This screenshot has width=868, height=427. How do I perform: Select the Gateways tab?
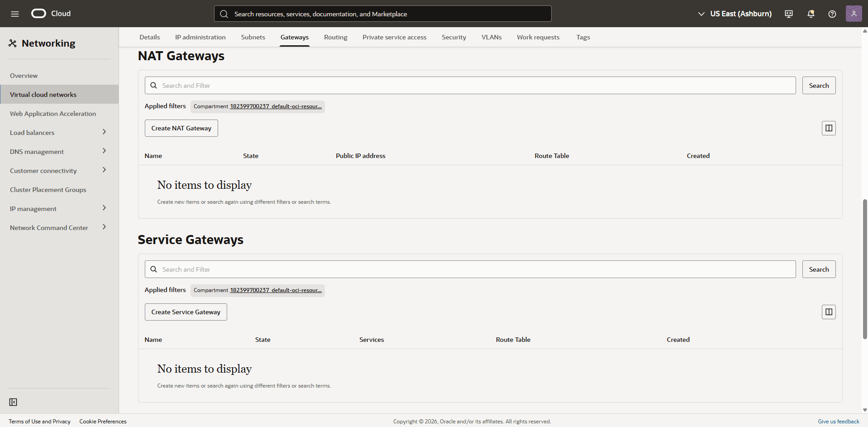coord(295,37)
